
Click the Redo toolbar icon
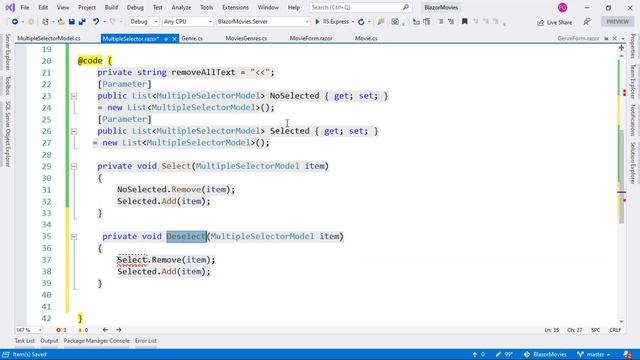113,22
